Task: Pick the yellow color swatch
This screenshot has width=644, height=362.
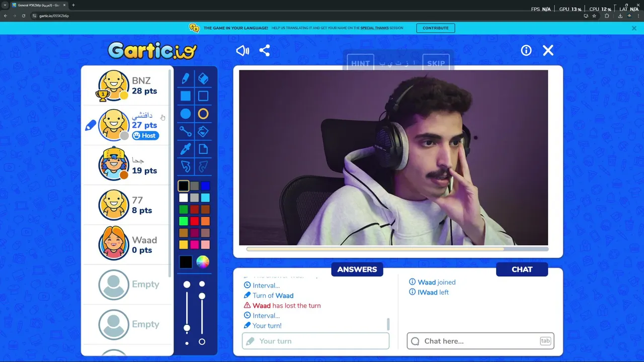Action: (184, 245)
